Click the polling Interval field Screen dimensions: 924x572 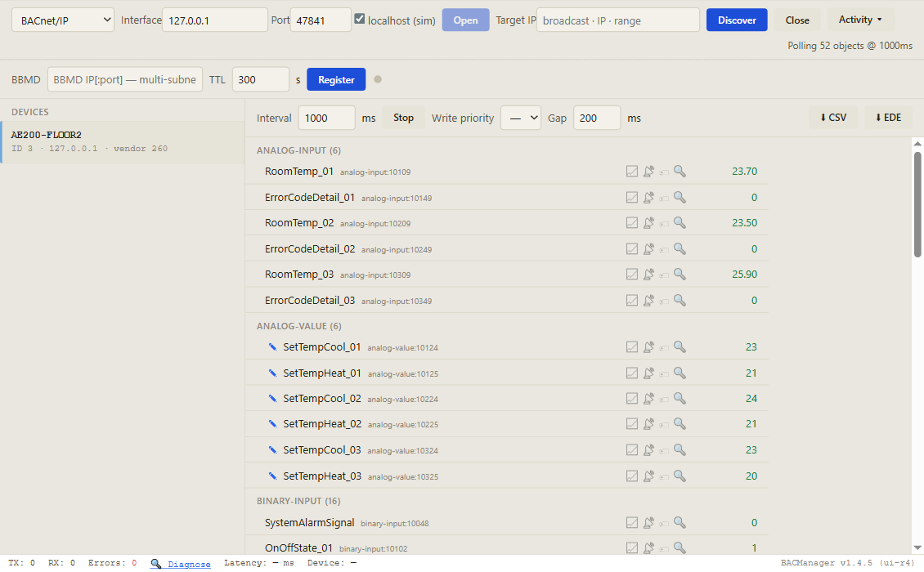coord(326,118)
